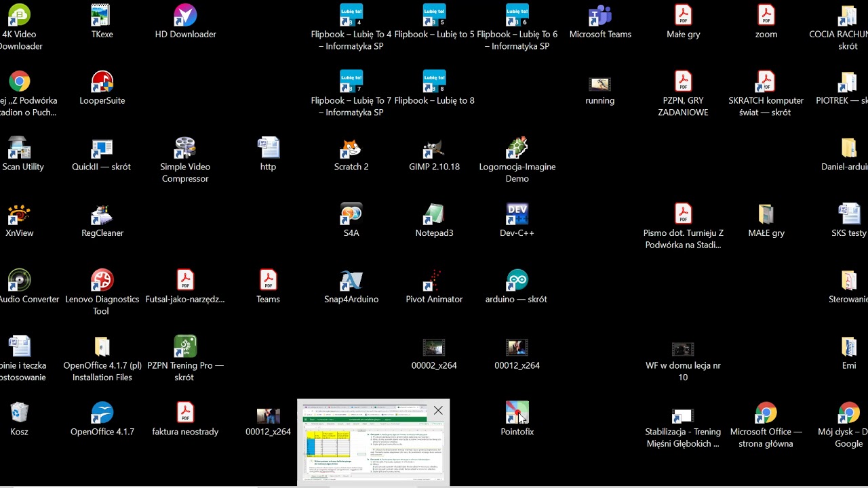
Task: Select the 00002_x264 video file
Action: pos(434,352)
